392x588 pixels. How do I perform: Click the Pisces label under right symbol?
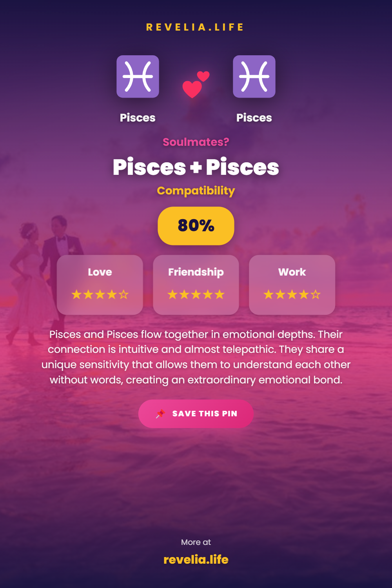pyautogui.click(x=254, y=118)
